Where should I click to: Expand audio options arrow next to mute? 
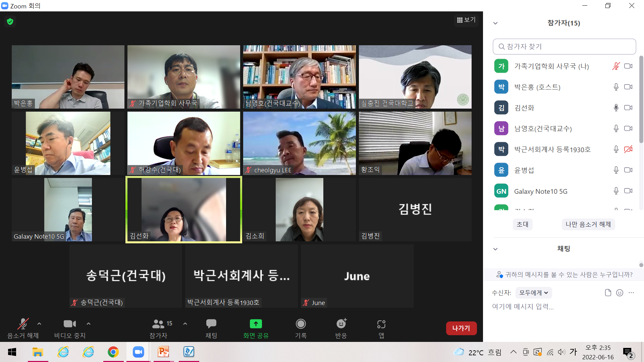(39, 324)
